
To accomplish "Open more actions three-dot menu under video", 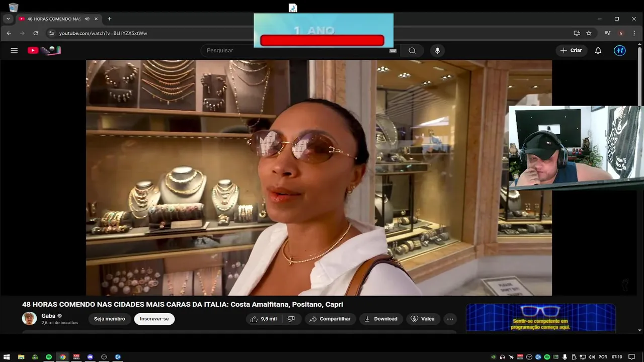I will 450,319.
